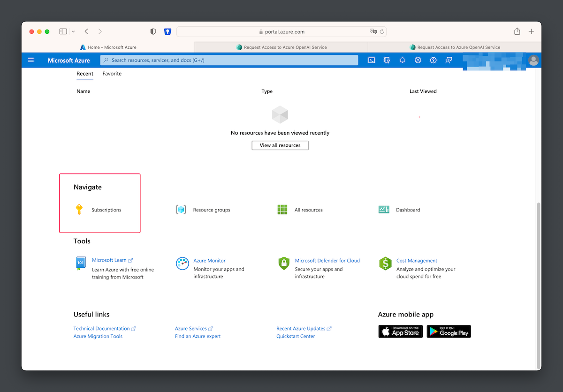Open the Help question mark icon
This screenshot has height=392, width=563.
pos(434,60)
